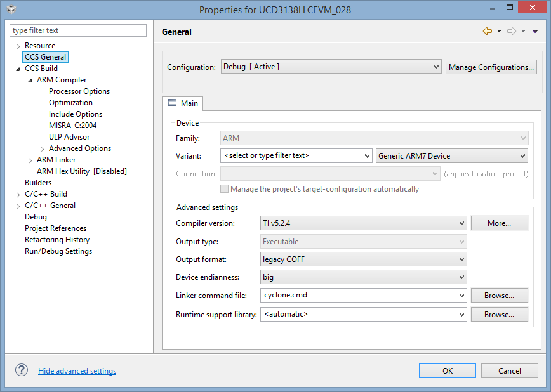The width and height of the screenshot is (551, 392).
Task: Open the Configuration dropdown showing Debug
Action: [x=331, y=67]
